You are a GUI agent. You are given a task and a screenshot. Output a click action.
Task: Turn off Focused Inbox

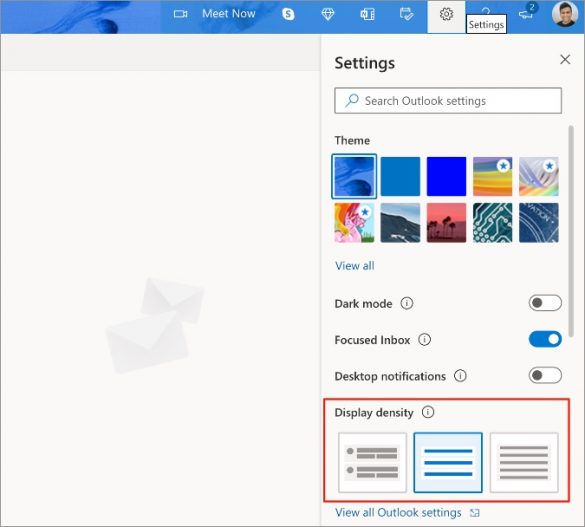pos(545,339)
